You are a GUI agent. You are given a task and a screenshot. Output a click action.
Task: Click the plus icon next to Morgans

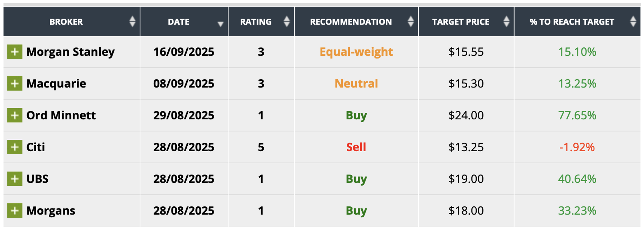(x=15, y=211)
